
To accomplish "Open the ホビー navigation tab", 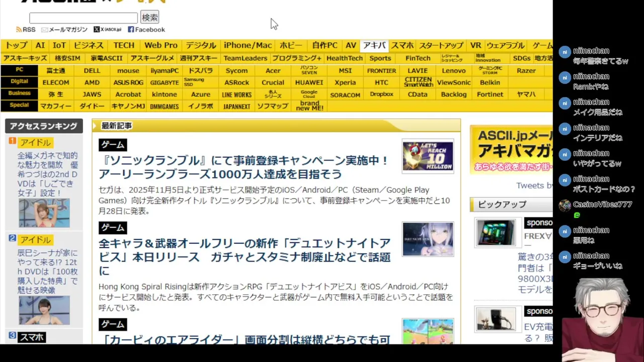I will click(x=291, y=45).
